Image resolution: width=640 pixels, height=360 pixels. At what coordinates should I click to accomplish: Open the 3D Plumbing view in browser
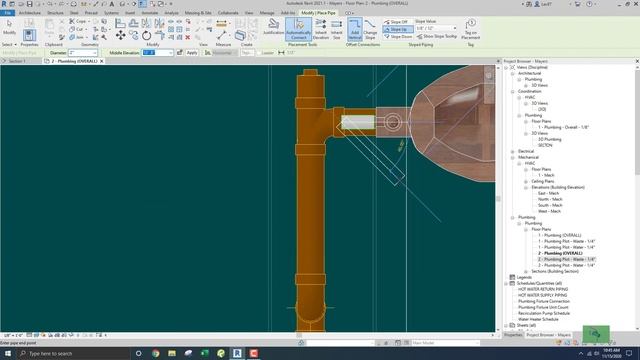click(549, 140)
